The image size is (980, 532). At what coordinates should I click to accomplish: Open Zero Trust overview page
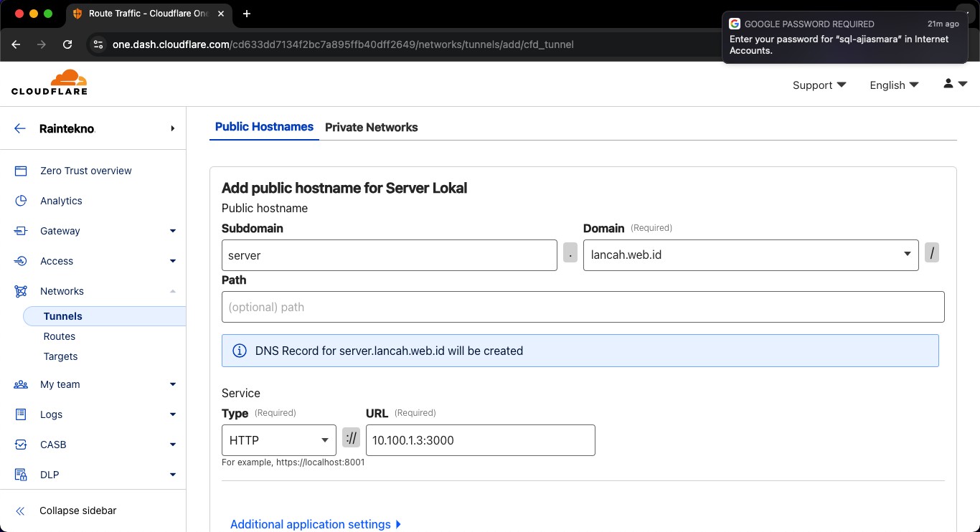(85, 171)
